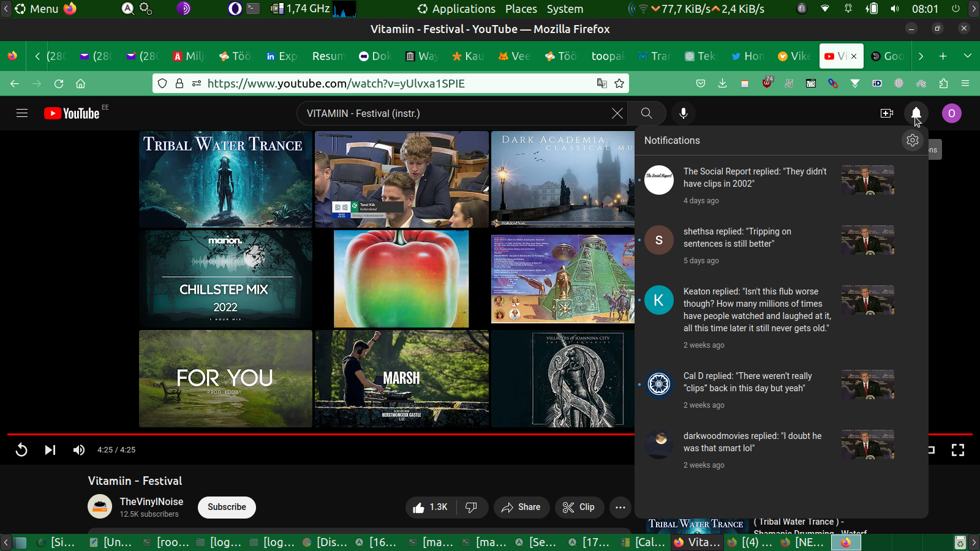Switch to the Cal... taskbar window
Image resolution: width=980 pixels, height=551 pixels.
[x=643, y=542]
